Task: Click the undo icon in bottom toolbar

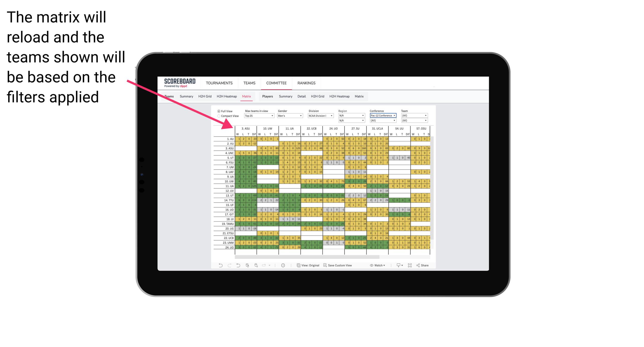Action: [219, 265]
